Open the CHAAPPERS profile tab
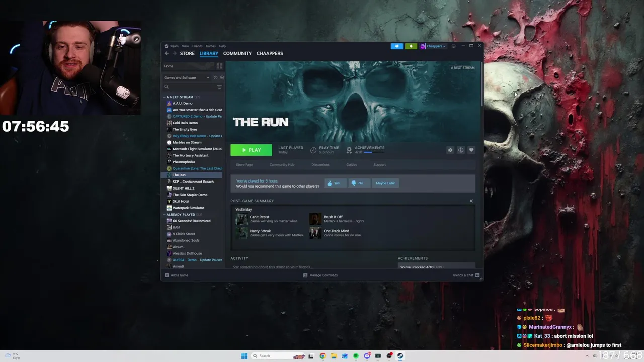 [x=270, y=53]
